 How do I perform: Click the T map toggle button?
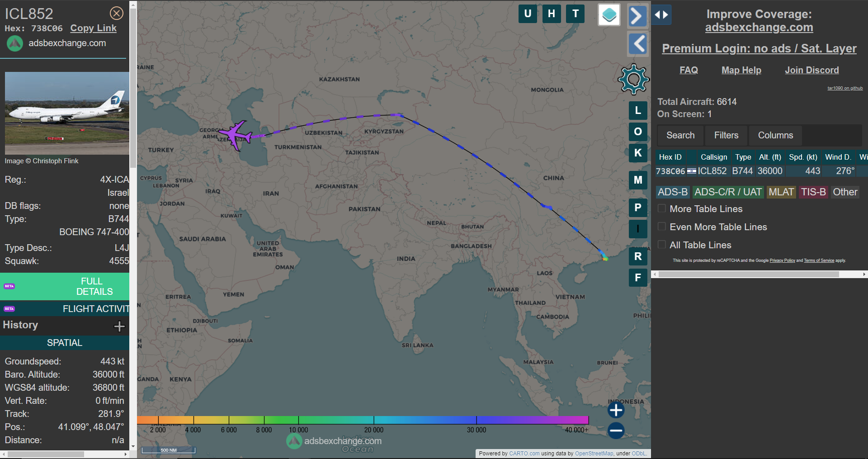click(x=576, y=14)
